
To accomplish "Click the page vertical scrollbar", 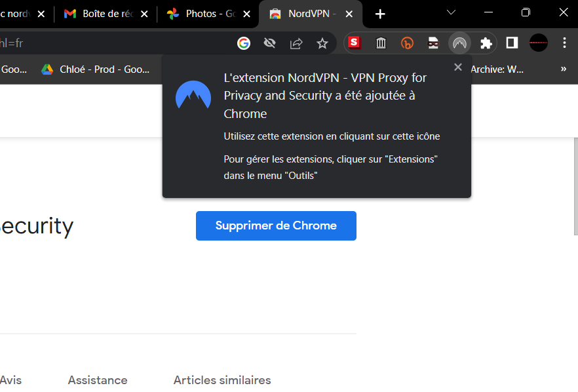I will coord(576,186).
